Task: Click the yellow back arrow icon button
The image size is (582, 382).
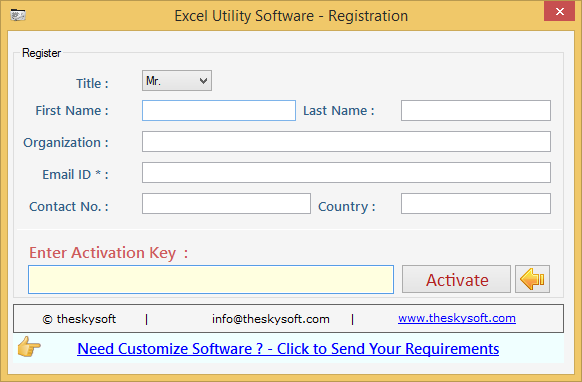Action: pos(532,279)
